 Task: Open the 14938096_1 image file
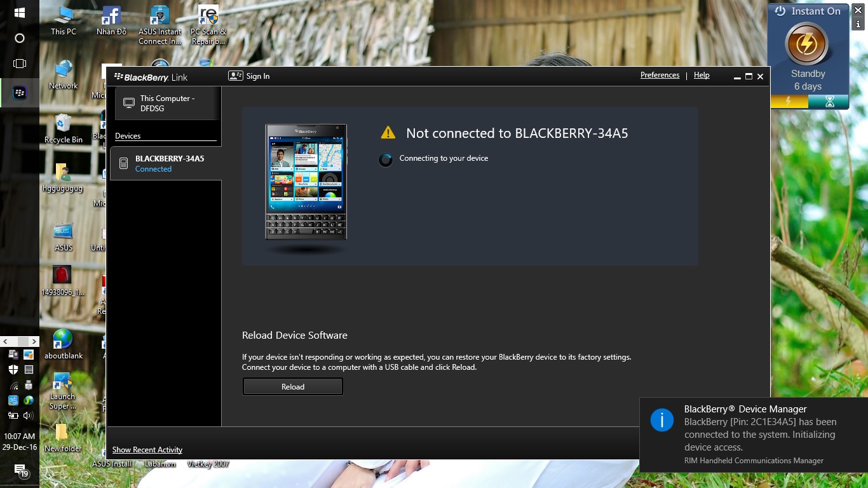click(x=62, y=281)
